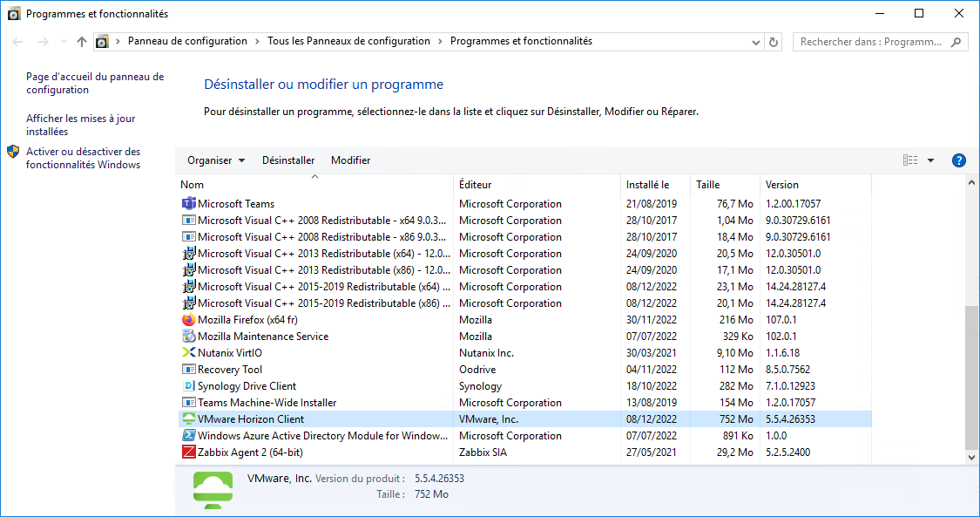Select the Mozilla Firefox (x64 fr) entry
The image size is (980, 517).
tap(247, 319)
